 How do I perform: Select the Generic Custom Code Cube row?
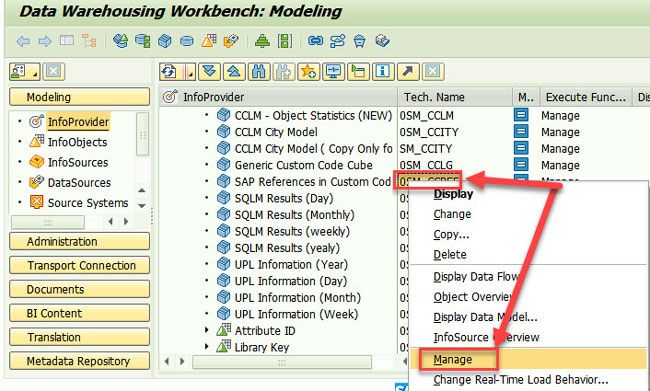click(303, 165)
